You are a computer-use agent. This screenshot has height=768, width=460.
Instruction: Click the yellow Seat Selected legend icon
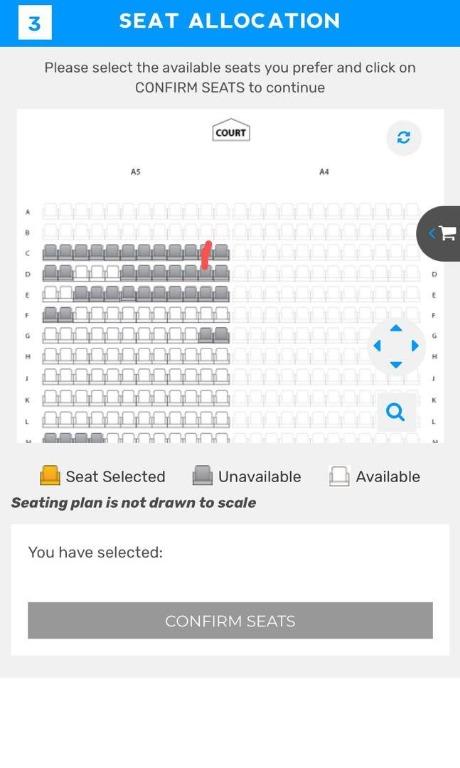(x=50, y=476)
